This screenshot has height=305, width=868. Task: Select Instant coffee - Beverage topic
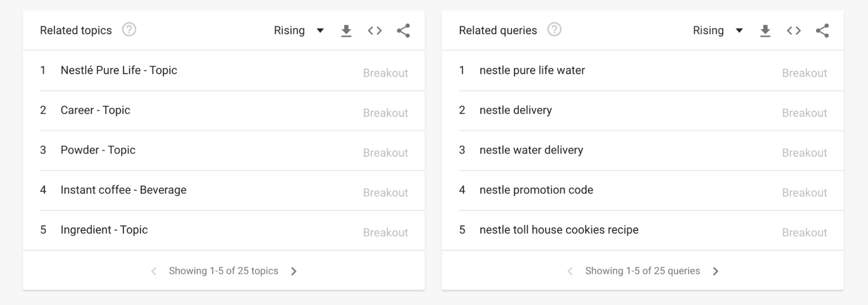(123, 190)
